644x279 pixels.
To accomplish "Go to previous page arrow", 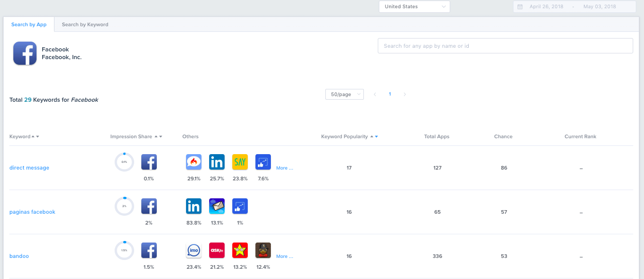I will point(375,95).
